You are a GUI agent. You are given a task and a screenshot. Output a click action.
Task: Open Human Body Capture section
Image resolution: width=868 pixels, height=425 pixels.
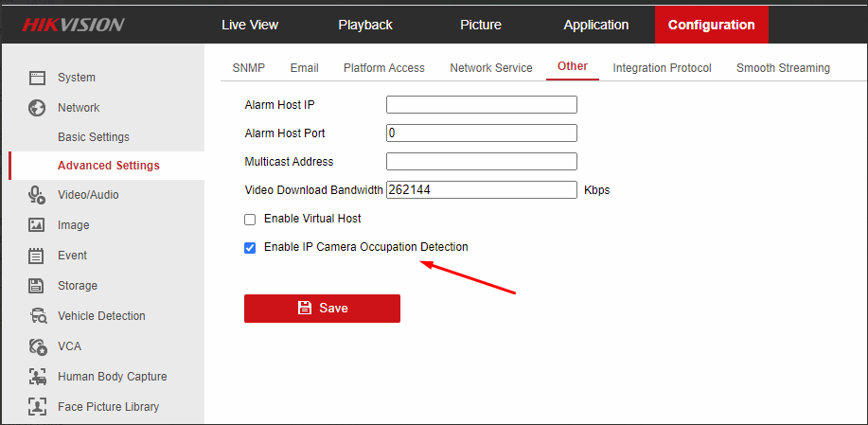[113, 377]
